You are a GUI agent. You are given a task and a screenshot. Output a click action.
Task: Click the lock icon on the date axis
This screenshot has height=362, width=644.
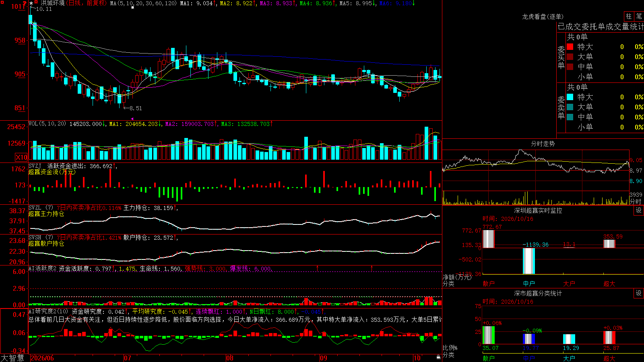tap(438, 357)
